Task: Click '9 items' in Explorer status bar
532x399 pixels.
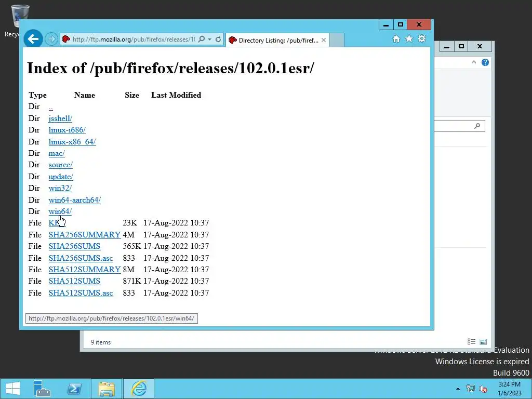Action: tap(101, 342)
